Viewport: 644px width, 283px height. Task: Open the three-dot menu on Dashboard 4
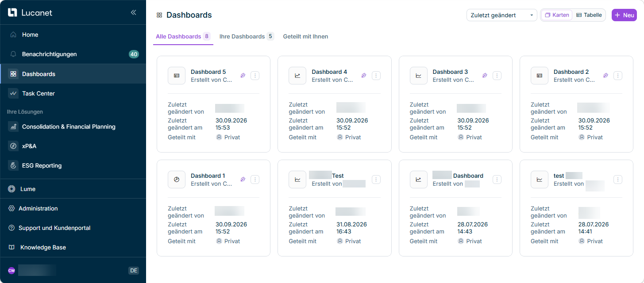tap(376, 76)
